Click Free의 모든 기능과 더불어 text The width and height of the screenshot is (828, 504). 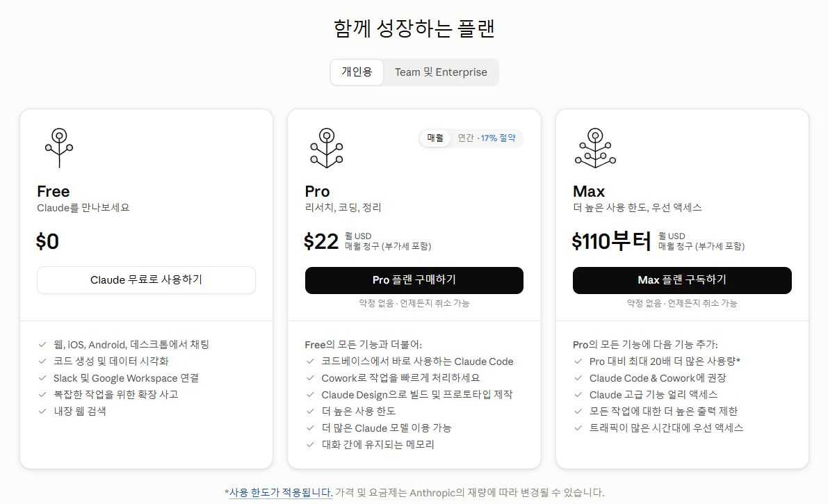pyautogui.click(x=364, y=344)
